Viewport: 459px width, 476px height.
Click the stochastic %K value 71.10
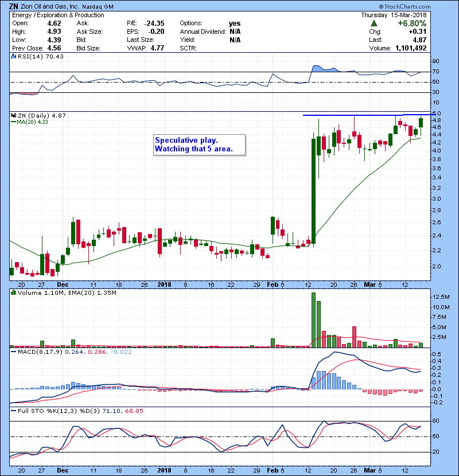[x=111, y=411]
